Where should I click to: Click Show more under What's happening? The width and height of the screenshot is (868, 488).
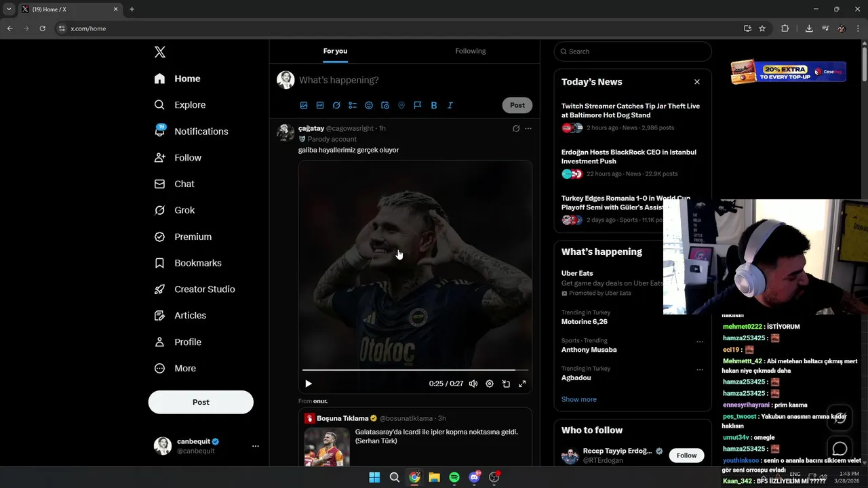579,399
